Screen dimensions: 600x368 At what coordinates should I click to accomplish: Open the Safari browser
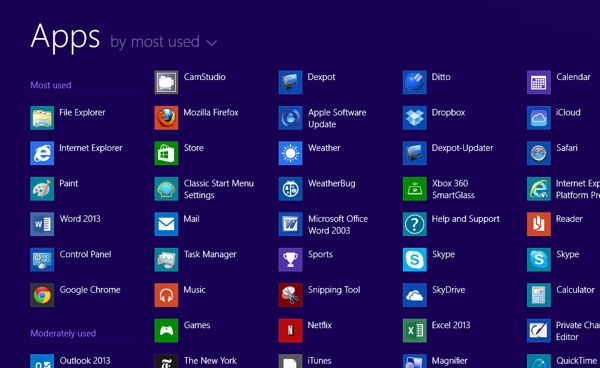(x=552, y=153)
